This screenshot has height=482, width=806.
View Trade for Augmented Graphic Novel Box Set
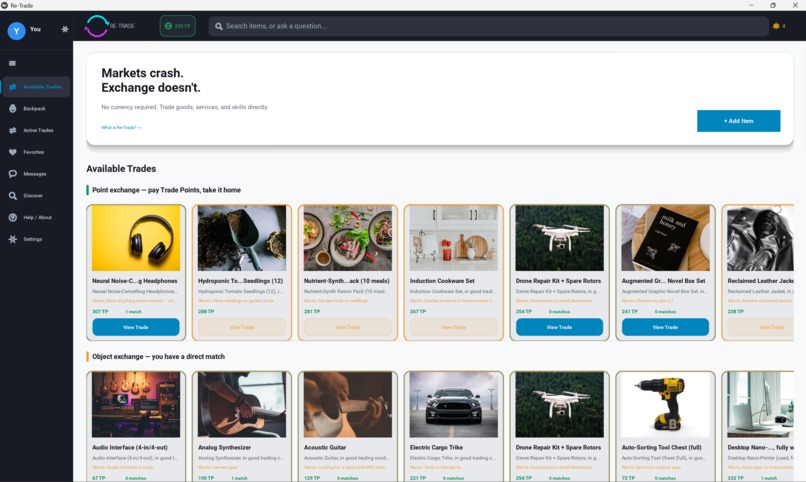click(x=665, y=327)
